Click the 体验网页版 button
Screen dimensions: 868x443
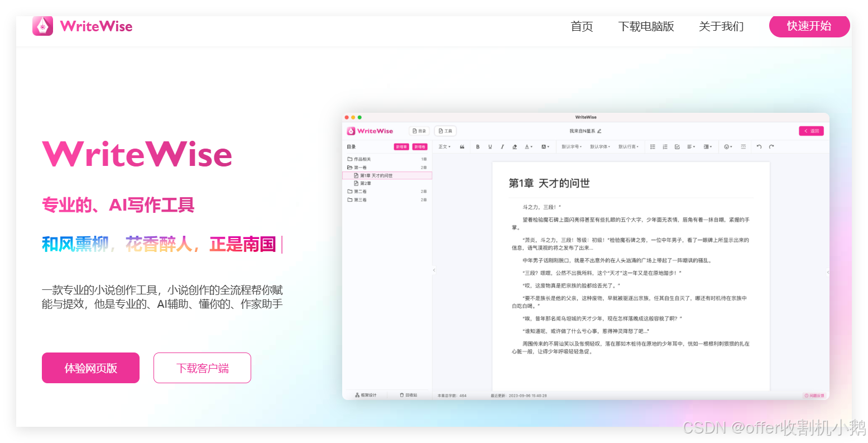(90, 368)
